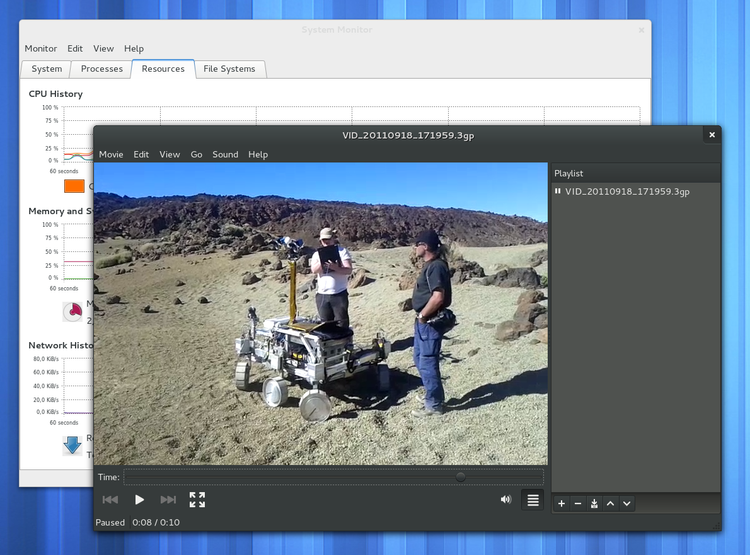
Task: Click the Time seek slider handle
Action: pos(460,477)
